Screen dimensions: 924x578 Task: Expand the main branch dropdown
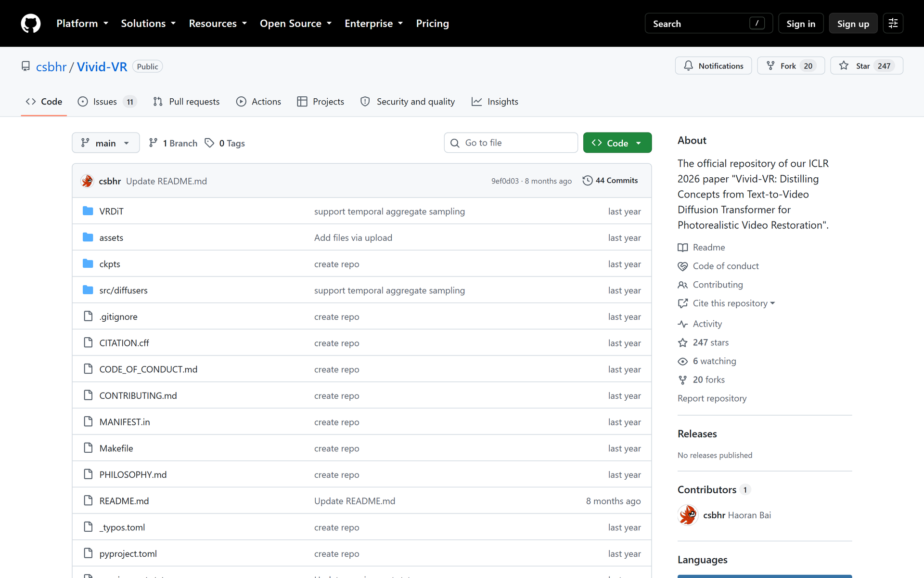click(x=106, y=143)
